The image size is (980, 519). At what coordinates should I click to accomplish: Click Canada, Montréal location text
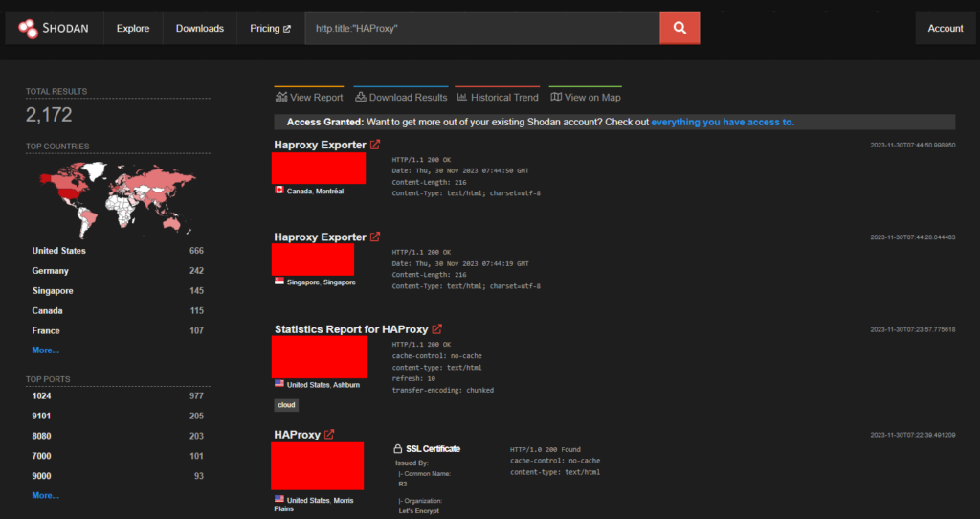click(315, 191)
